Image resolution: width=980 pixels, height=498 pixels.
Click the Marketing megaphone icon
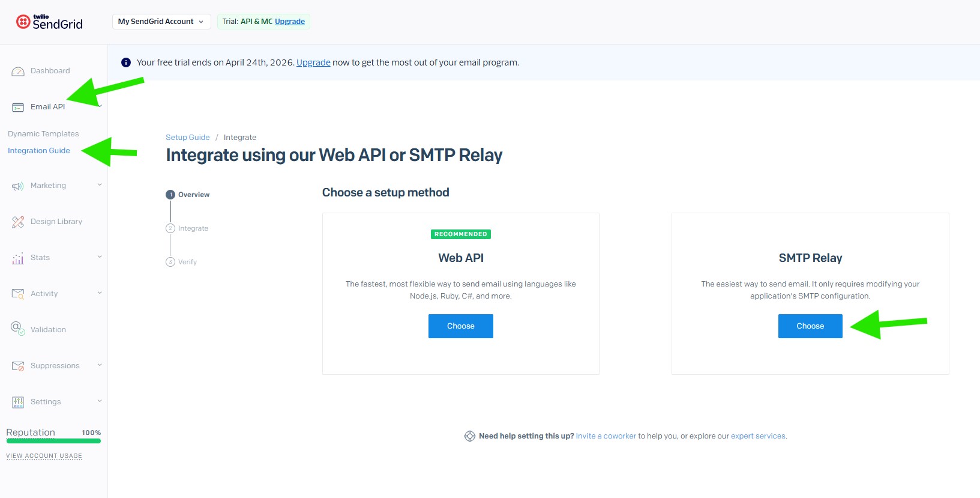18,186
